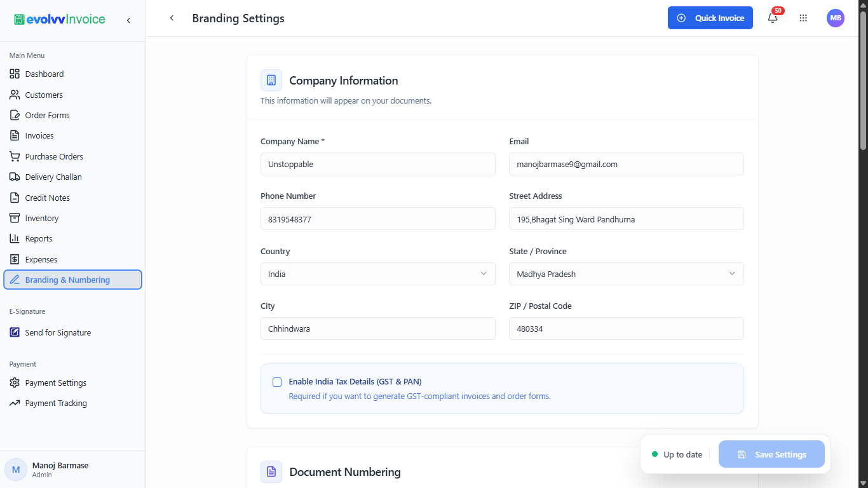Click the Customers people icon
This screenshot has height=488, width=868.
pos(15,95)
